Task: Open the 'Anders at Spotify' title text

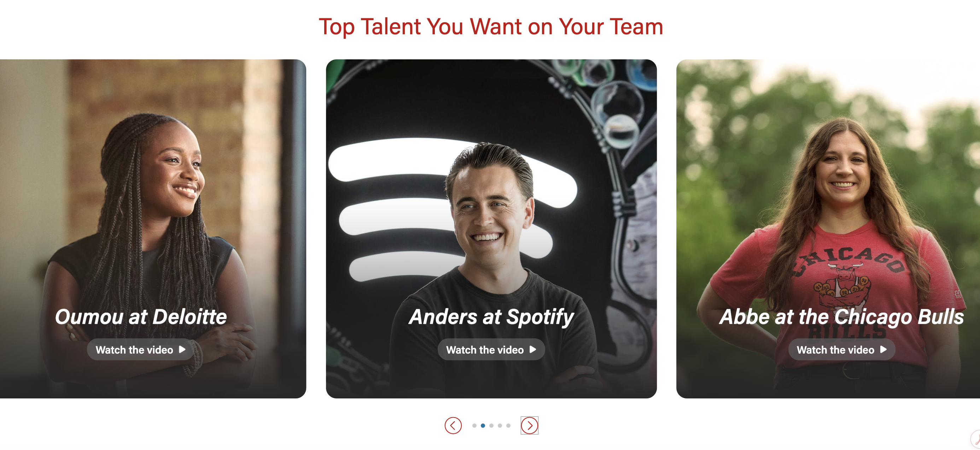Action: 491,316
